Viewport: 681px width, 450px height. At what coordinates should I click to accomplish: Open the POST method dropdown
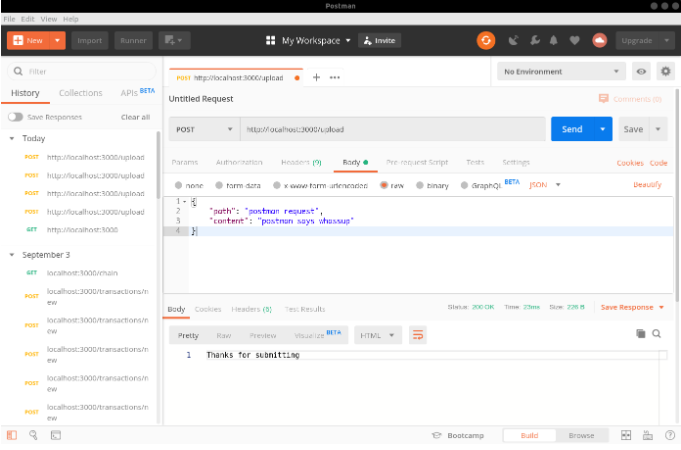click(x=204, y=129)
